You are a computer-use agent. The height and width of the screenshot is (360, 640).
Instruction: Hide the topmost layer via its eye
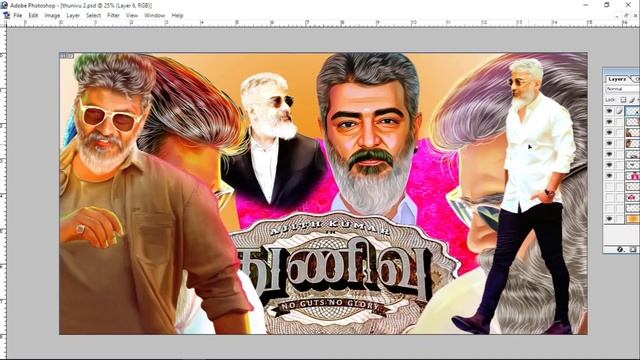click(609, 111)
